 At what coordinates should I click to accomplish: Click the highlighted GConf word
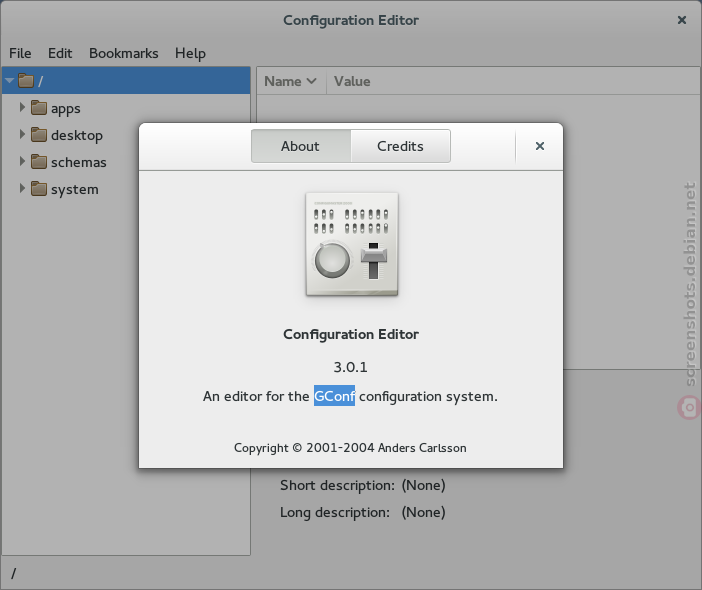pos(334,396)
